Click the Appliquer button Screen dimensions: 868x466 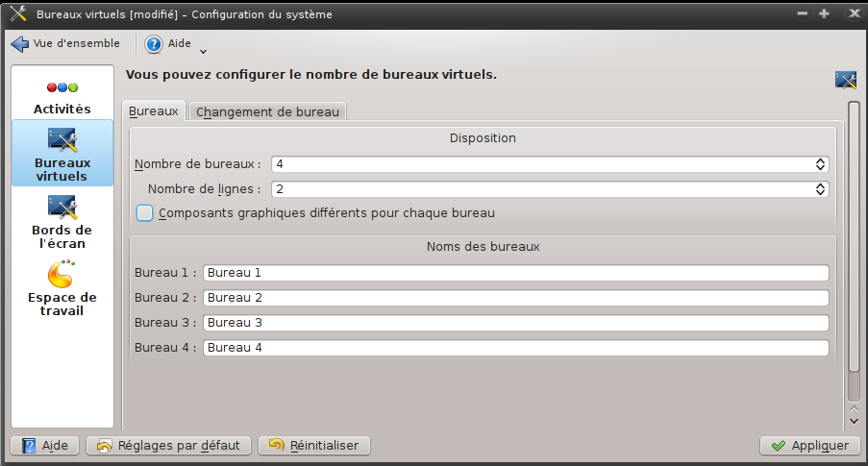click(x=810, y=446)
